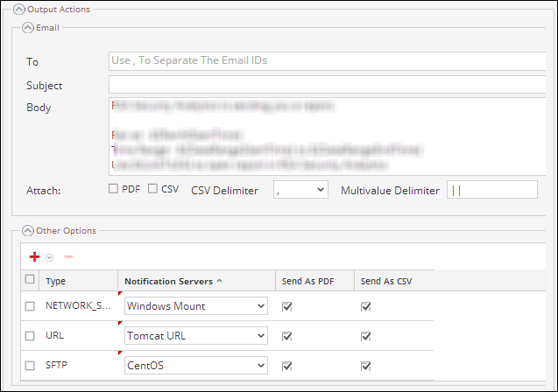Click the sort arrow beside Notification Servers
The image size is (558, 392).
coord(220,281)
